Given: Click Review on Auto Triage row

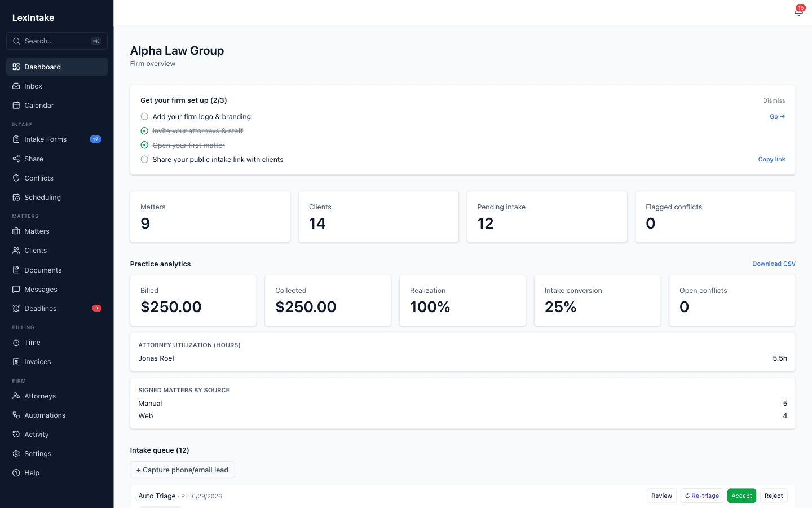Looking at the screenshot, I should tap(661, 496).
